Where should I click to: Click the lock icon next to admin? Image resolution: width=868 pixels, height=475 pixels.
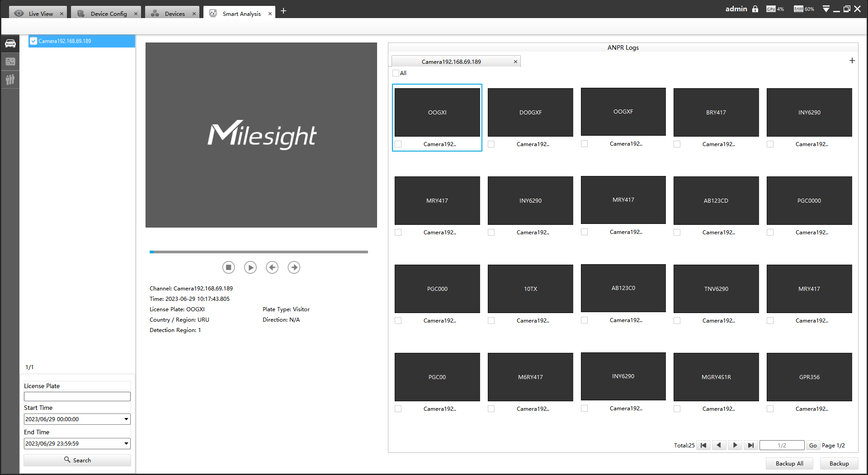[755, 9]
